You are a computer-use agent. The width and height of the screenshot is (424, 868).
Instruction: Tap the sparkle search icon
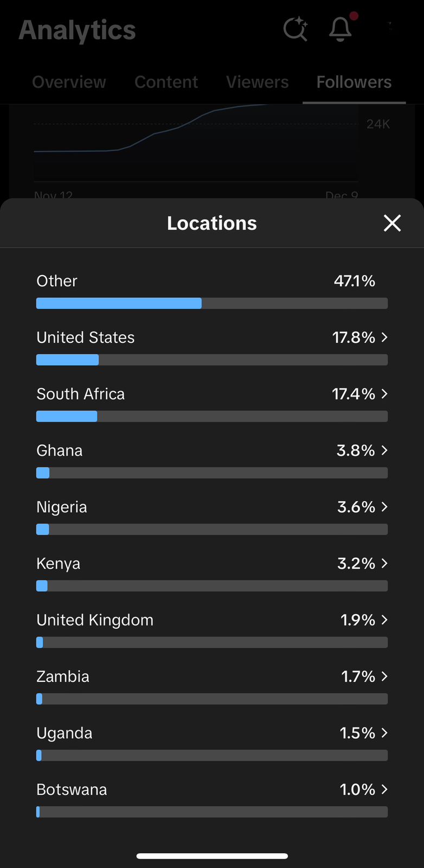(x=295, y=29)
